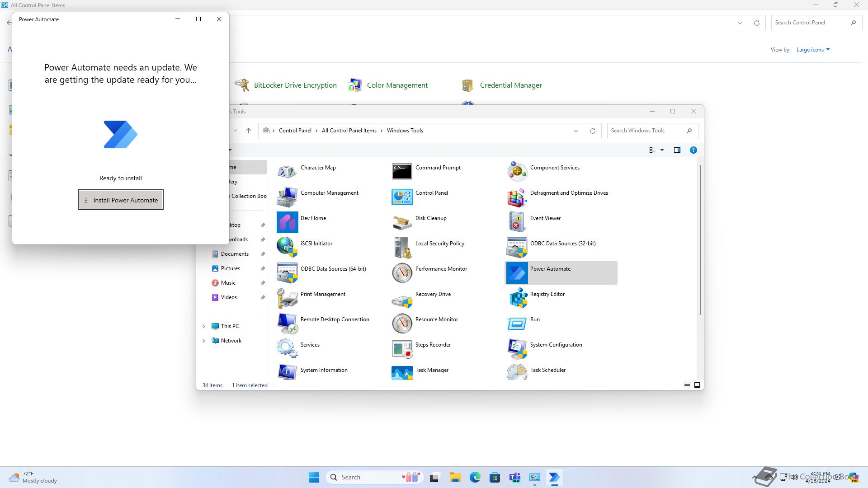
Task: Open Documents in navigation pane
Action: point(234,254)
